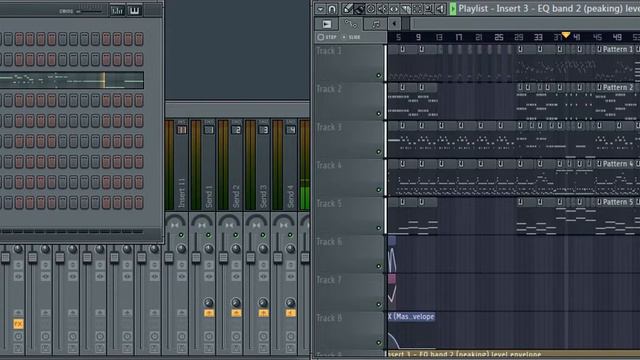
Task: Select the Send 3 mixer track
Action: (x=264, y=197)
